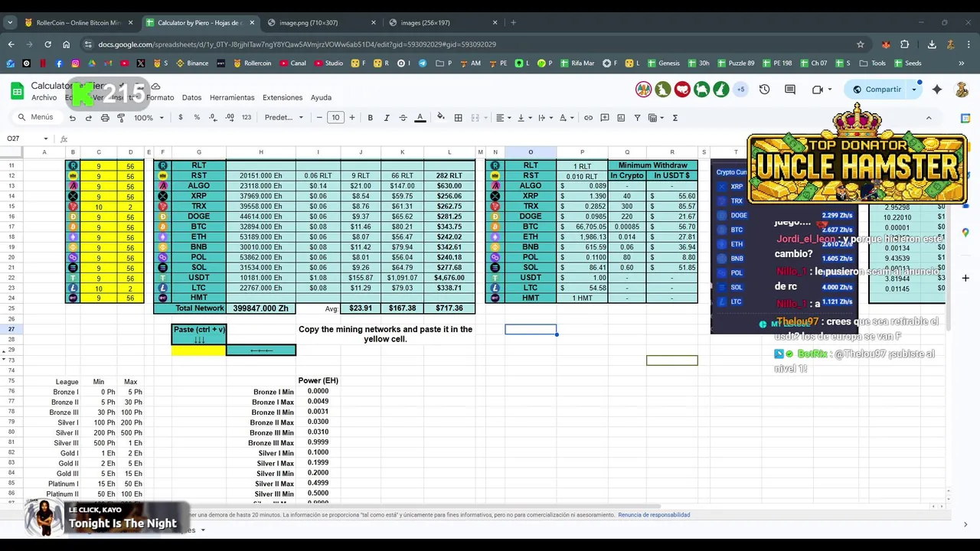980x551 pixels.
Task: Expand the name box dropdown arrow
Action: tap(46, 139)
